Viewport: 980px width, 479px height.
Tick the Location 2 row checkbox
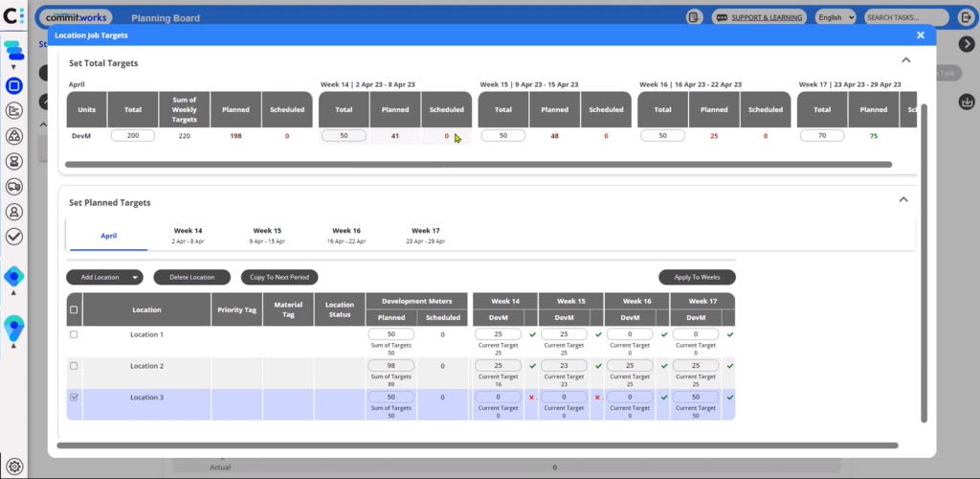(74, 366)
